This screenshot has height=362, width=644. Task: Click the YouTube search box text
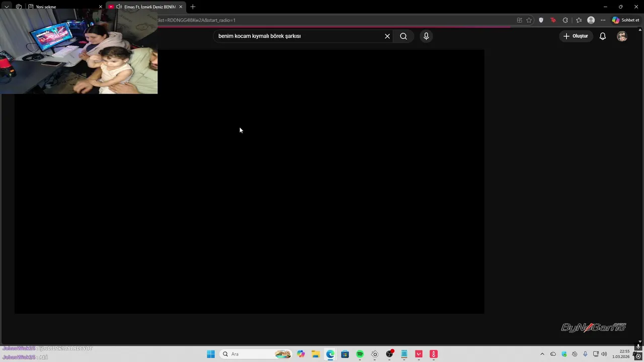tap(259, 36)
